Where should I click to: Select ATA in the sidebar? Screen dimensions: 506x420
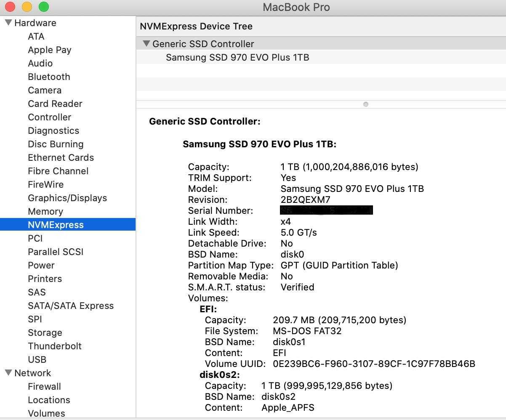36,36
